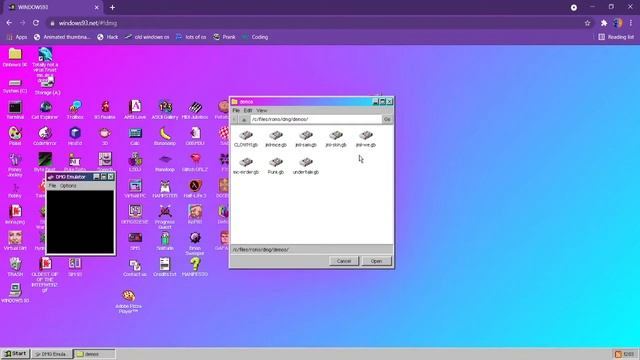Open the Reading list
Viewport: 640px width, 360px height.
coord(616,37)
